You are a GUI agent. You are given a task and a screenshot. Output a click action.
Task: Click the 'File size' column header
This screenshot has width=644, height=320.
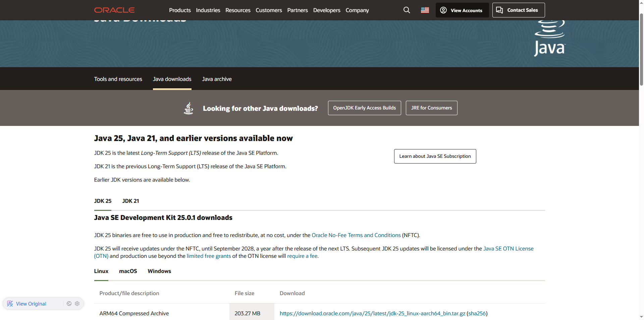[x=245, y=293]
